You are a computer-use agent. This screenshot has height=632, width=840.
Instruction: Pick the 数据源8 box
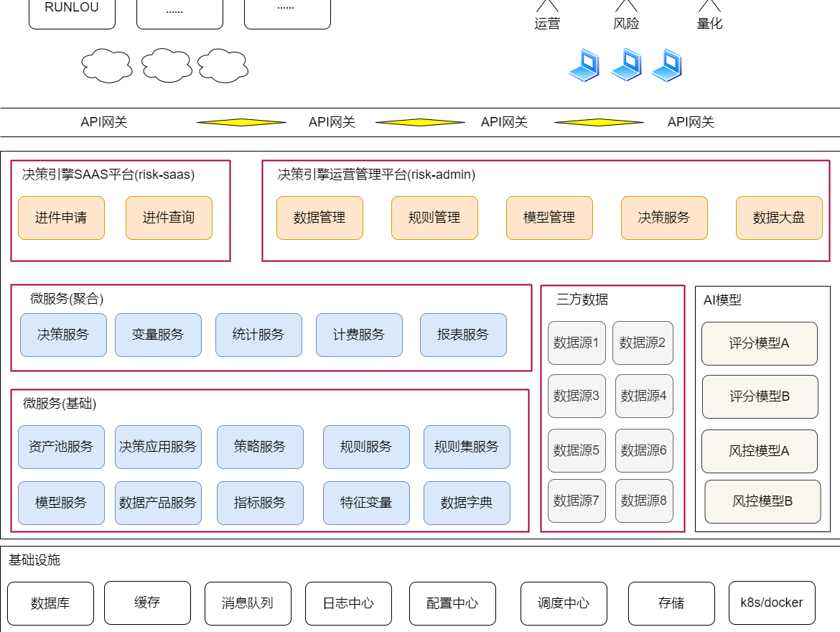point(644,501)
